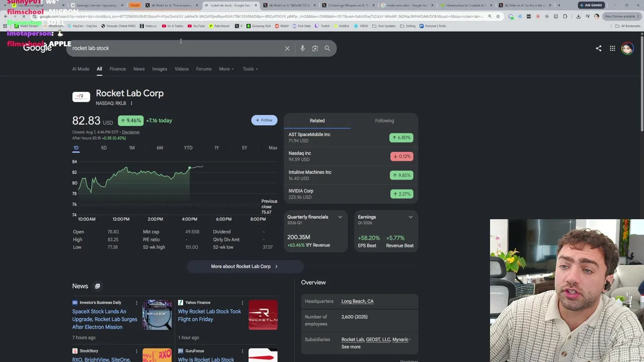The height and width of the screenshot is (362, 644).
Task: Click the Rocket Lab company logo
Action: click(81, 97)
